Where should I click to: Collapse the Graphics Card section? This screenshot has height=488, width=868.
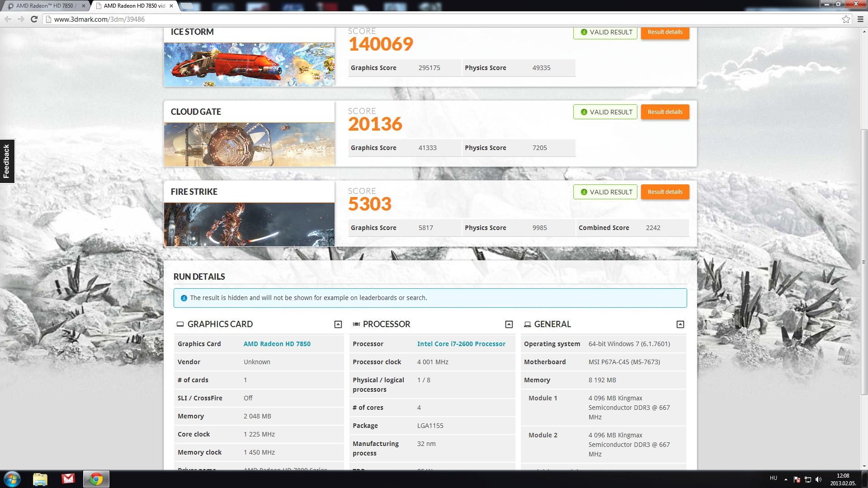(338, 324)
